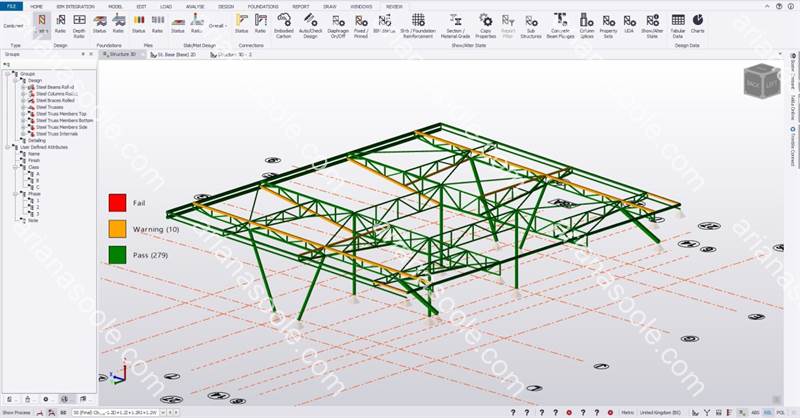Open the Charts pie icon
The image size is (800, 418).
697,23
